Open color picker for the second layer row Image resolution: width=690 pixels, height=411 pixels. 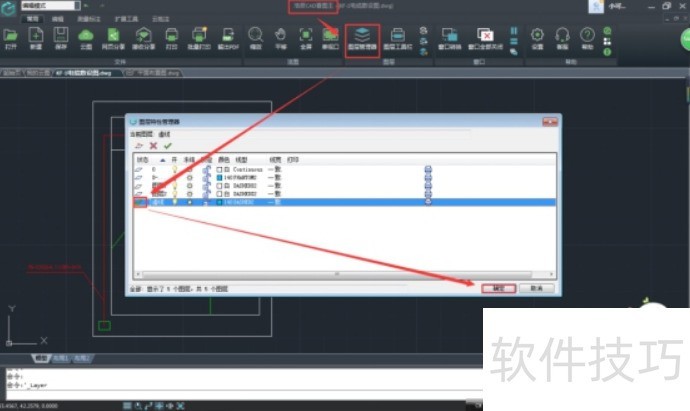219,179
